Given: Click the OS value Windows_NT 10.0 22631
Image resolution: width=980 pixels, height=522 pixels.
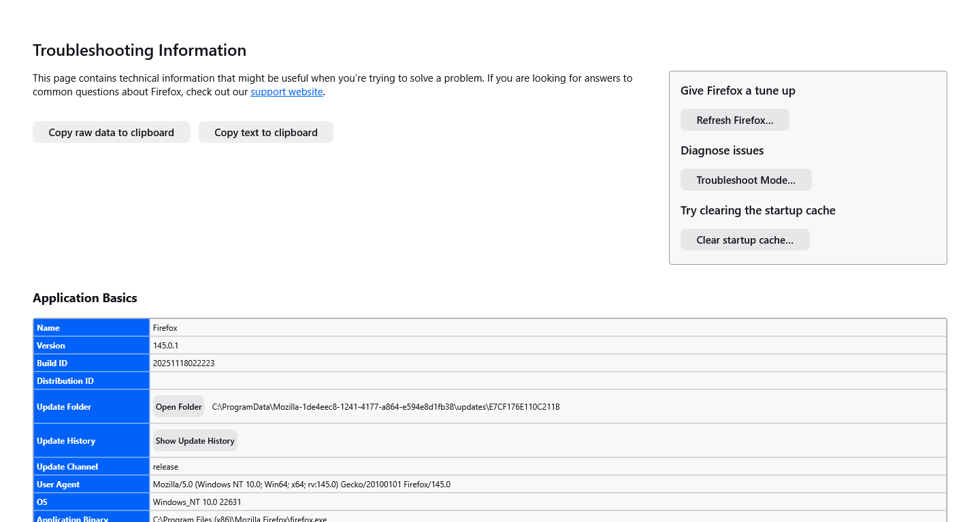Looking at the screenshot, I should 197,502.
